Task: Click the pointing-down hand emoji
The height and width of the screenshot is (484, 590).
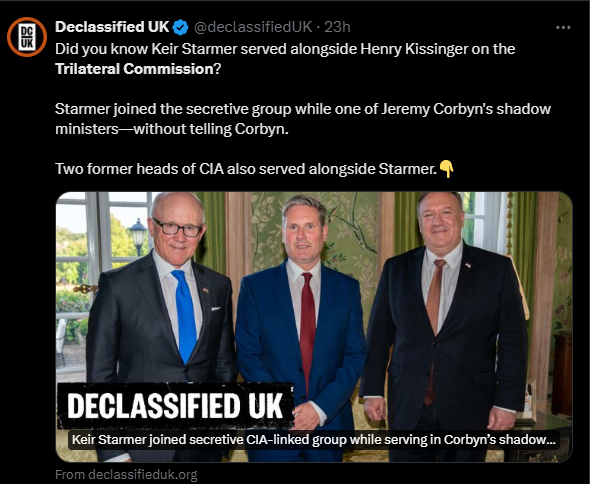Action: 446,169
